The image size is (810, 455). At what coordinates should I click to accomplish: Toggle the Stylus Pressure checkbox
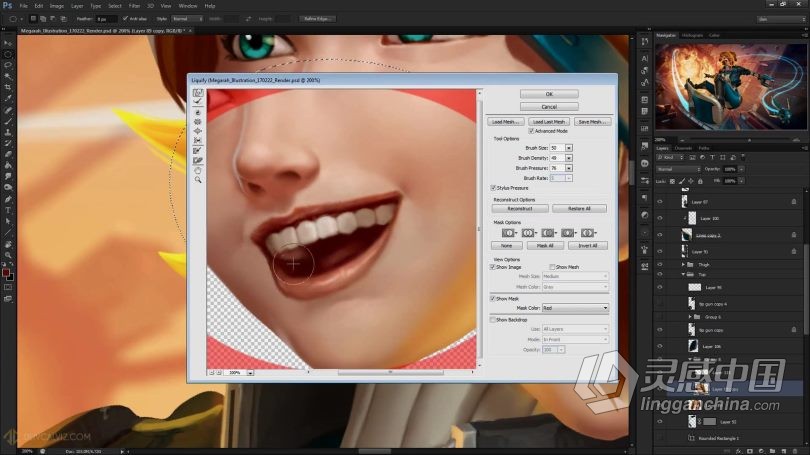(x=493, y=188)
